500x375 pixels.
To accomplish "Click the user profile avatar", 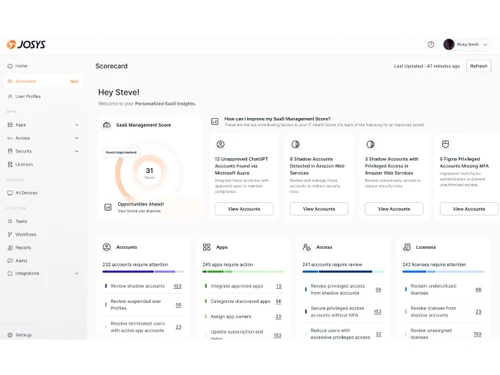I will pyautogui.click(x=449, y=44).
